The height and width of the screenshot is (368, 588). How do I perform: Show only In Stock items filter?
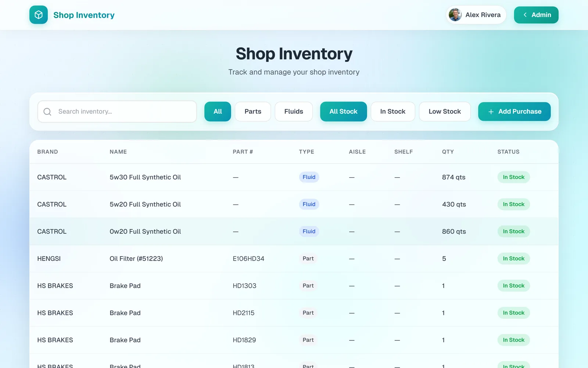pos(393,112)
